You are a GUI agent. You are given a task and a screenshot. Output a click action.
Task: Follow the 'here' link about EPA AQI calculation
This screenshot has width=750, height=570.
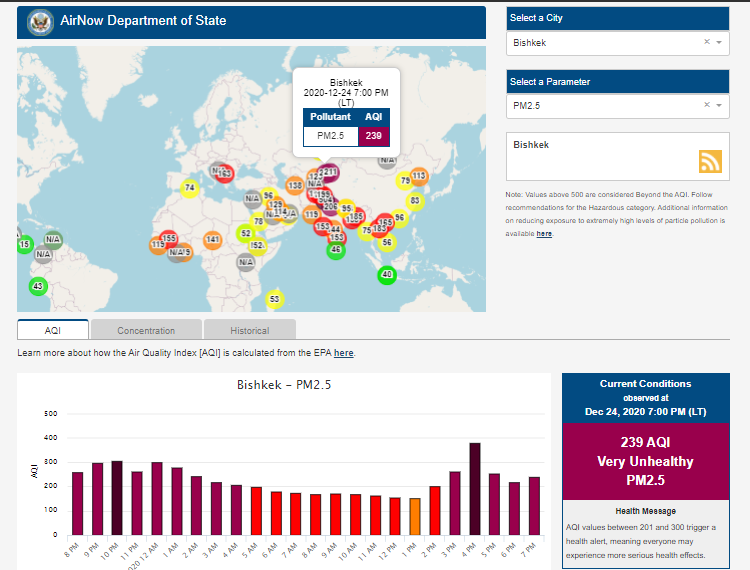tap(343, 353)
